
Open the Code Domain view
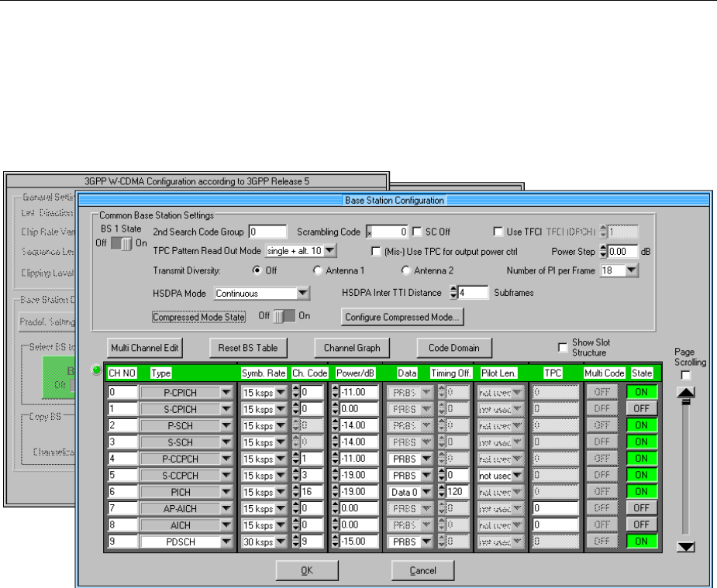pos(454,348)
